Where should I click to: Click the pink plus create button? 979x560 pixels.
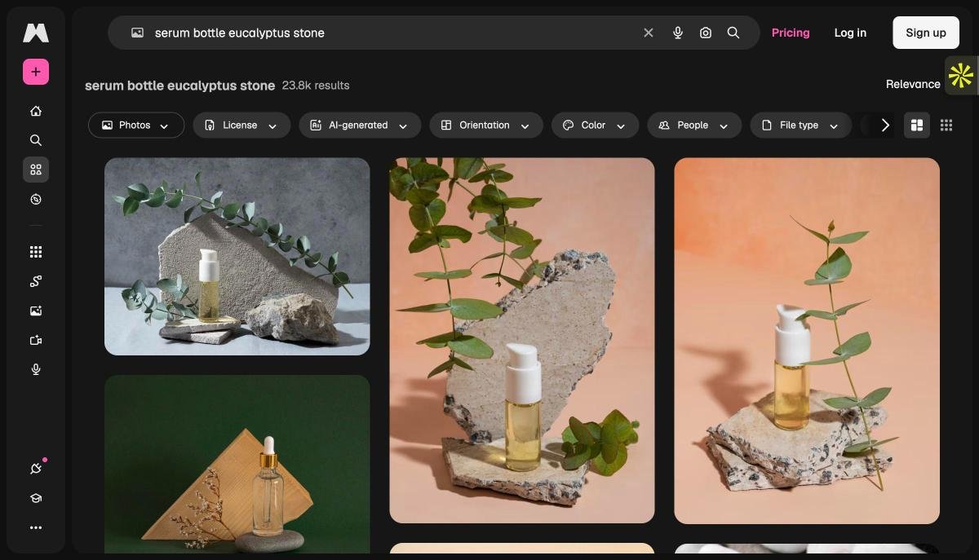[x=36, y=72]
